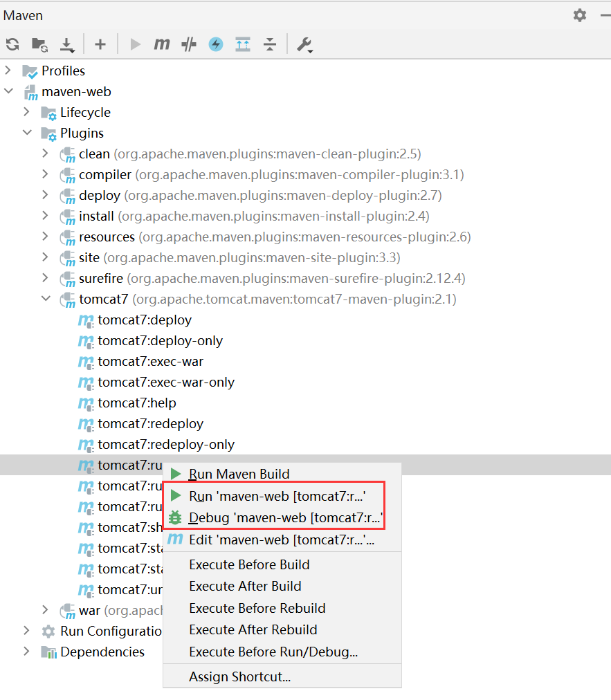
Task: Expand the compiler plugin node
Action: [45, 174]
